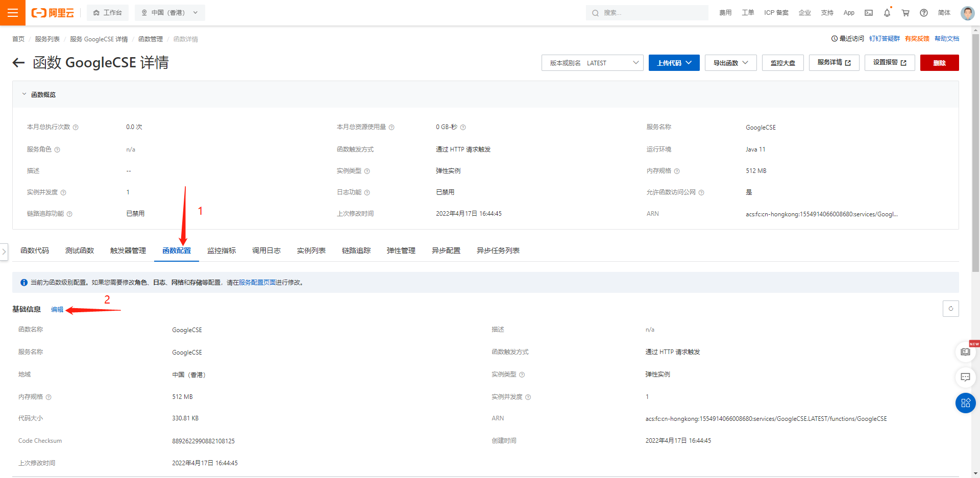The height and width of the screenshot is (478, 980).
Task: Go to 服务 GoogleCSE 详情 breadcrumb
Action: (99, 39)
